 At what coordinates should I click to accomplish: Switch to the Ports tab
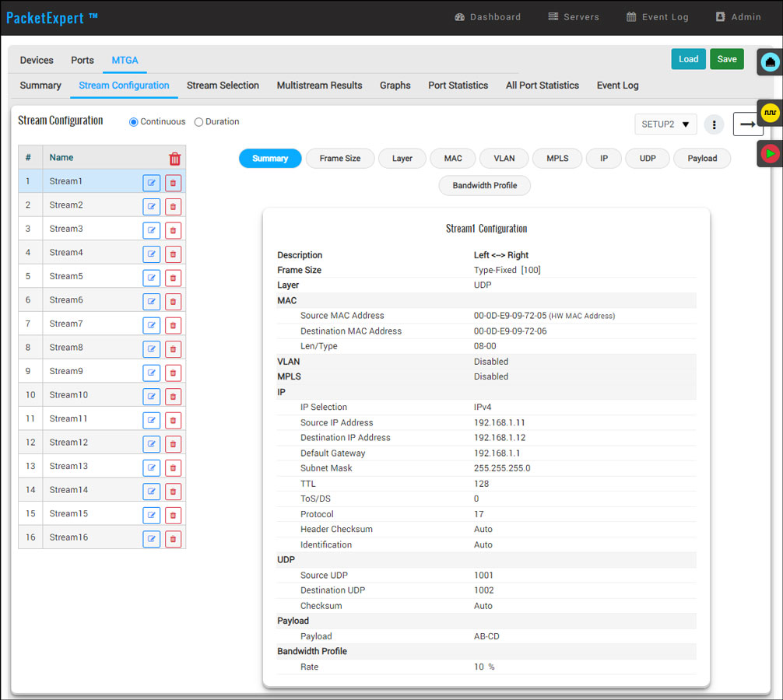point(83,61)
